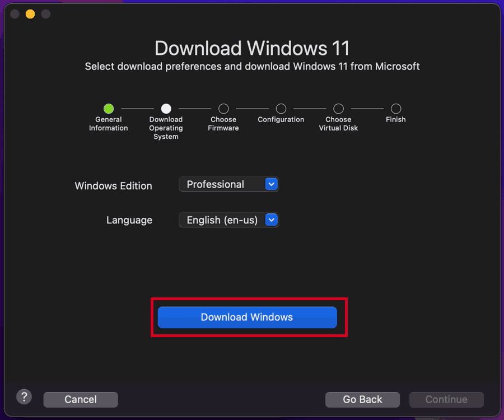Click the Configuration step label
The height and width of the screenshot is (420, 504).
pos(281,119)
